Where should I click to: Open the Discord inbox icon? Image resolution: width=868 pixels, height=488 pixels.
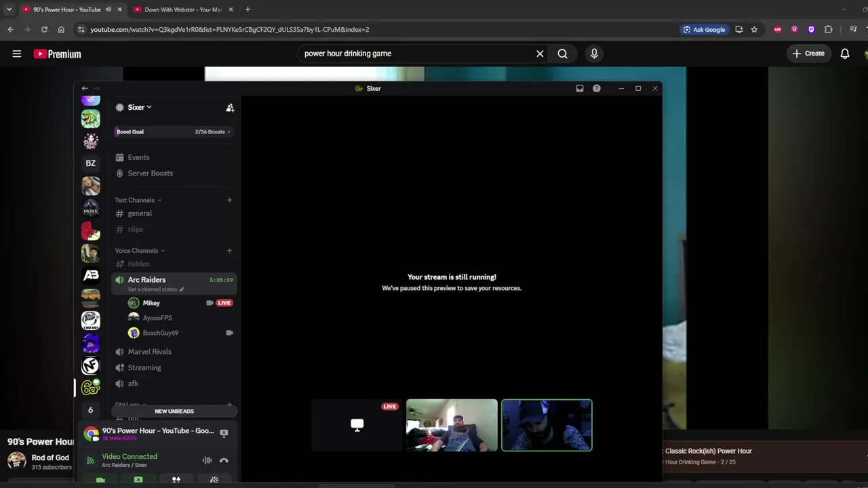[580, 88]
